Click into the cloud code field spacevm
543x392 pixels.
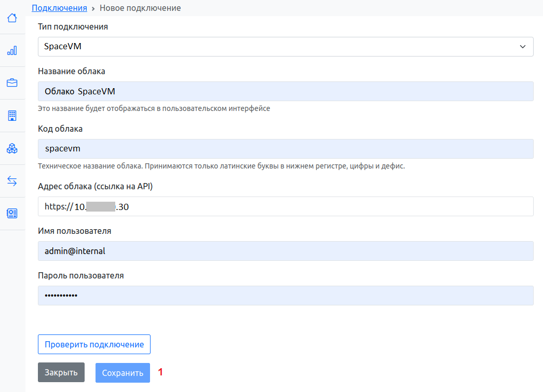click(x=286, y=149)
